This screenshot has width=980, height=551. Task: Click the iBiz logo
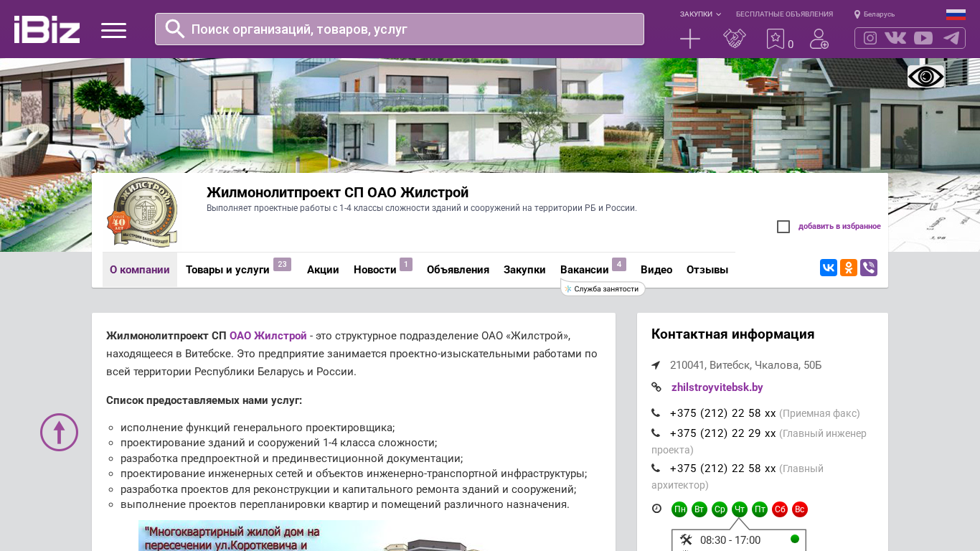tap(47, 29)
